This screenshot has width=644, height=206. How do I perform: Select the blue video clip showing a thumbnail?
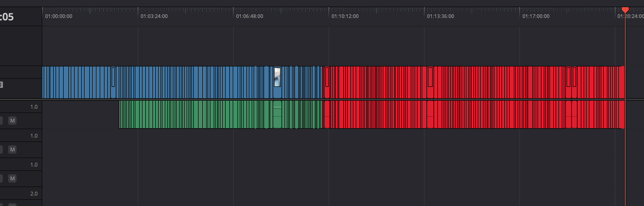tap(277, 82)
